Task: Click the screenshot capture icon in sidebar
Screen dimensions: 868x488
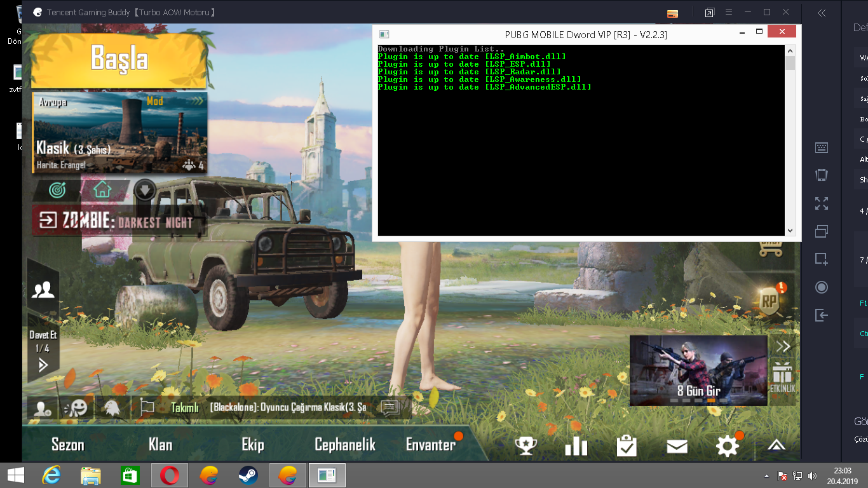Action: (x=822, y=259)
